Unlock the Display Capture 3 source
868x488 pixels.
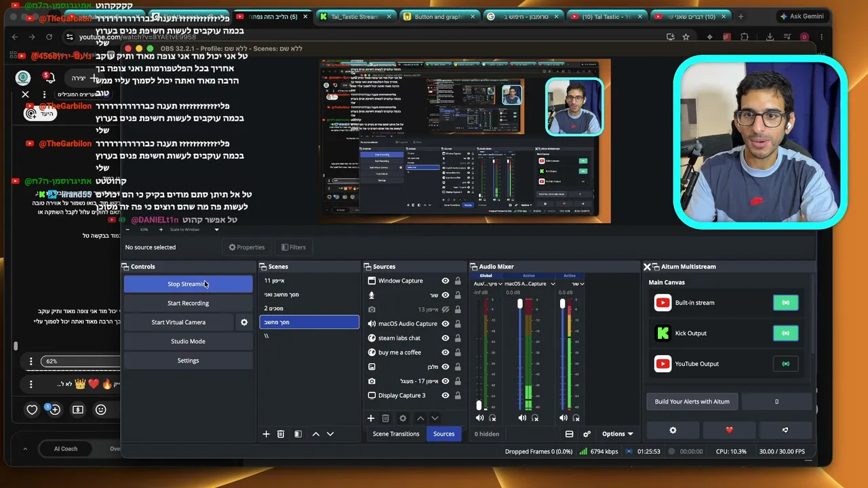tap(458, 395)
